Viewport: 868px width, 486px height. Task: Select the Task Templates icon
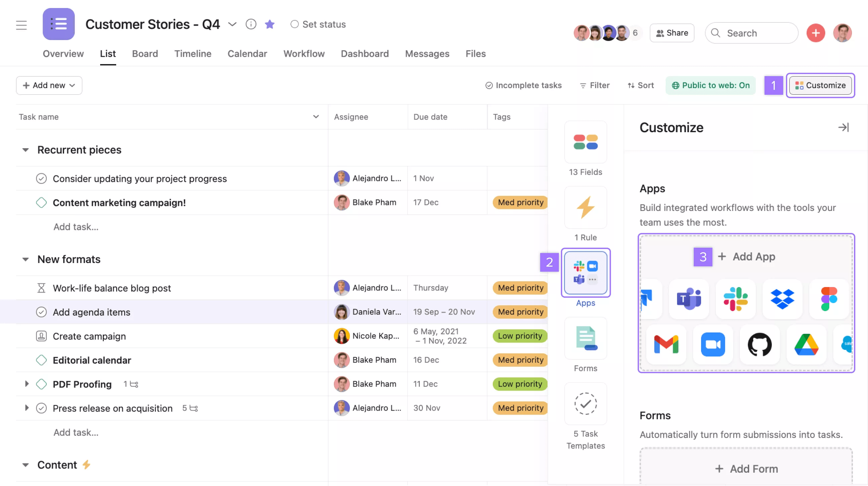pyautogui.click(x=585, y=404)
